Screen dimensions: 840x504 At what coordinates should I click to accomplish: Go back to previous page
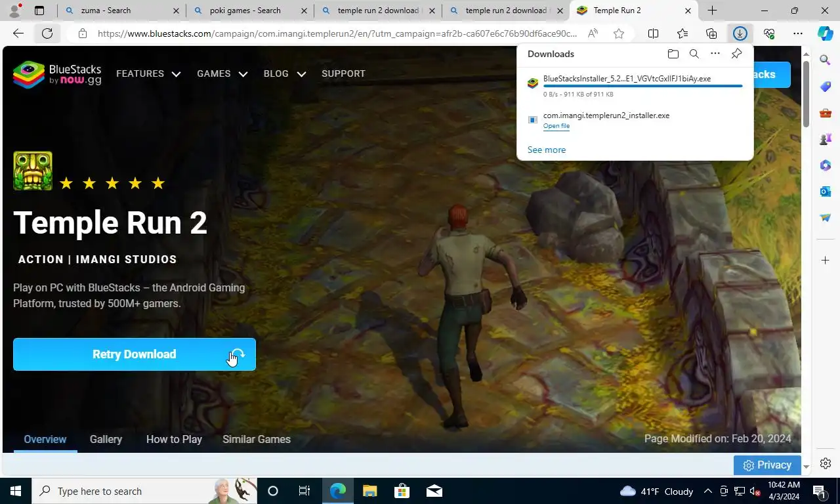[18, 33]
